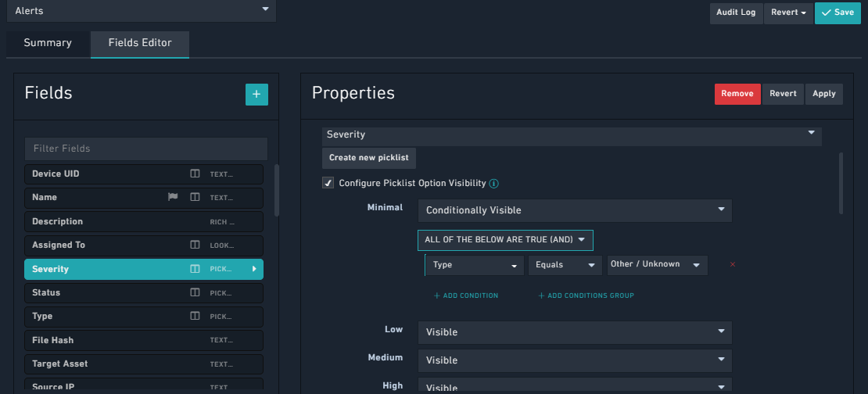868x394 pixels.
Task: Select the Name field
Action: (x=144, y=198)
